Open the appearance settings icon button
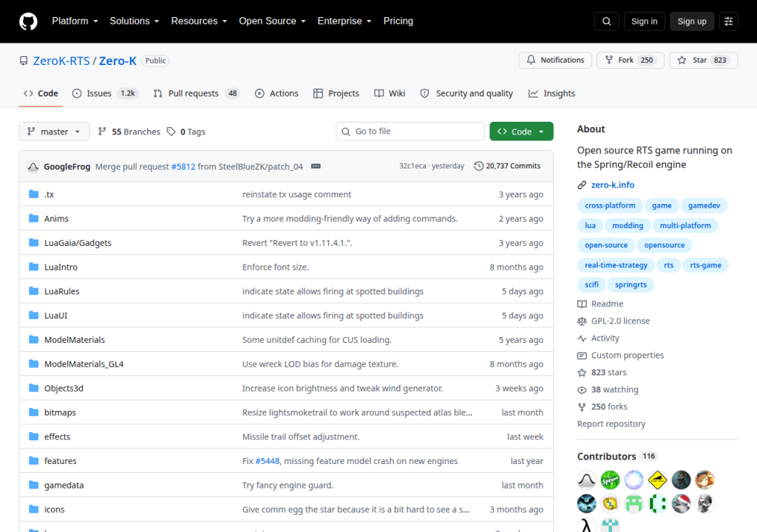 (x=728, y=21)
